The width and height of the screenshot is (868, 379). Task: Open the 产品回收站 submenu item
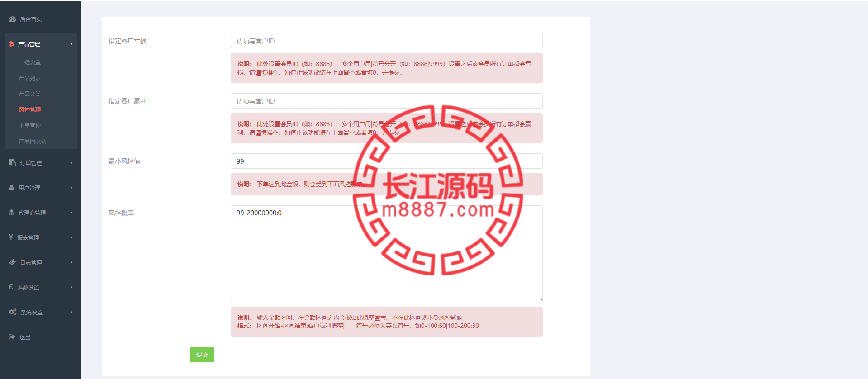[x=33, y=142]
